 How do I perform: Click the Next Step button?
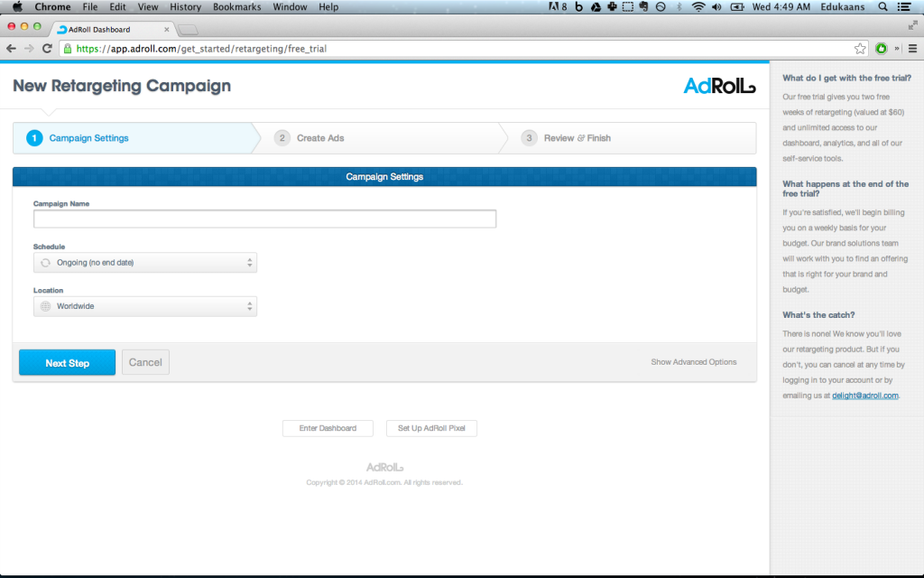click(x=67, y=363)
